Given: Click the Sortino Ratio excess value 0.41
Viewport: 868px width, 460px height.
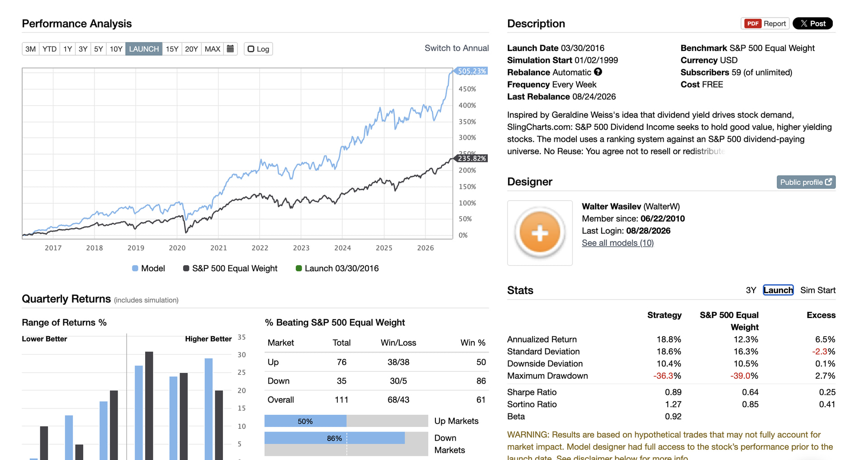Looking at the screenshot, I should pos(827,404).
